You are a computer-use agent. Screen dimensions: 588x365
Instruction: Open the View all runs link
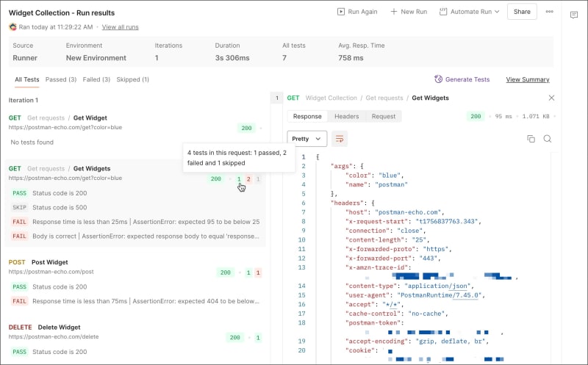click(120, 27)
